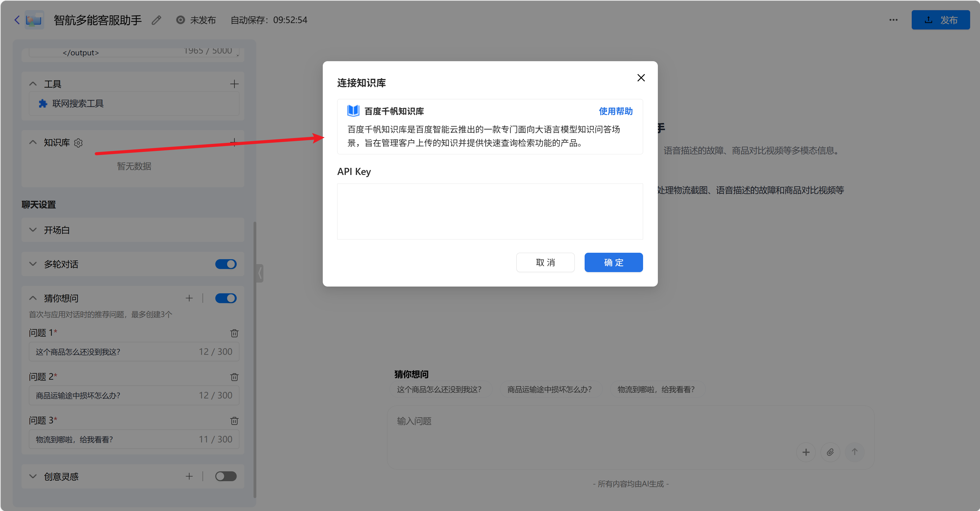
Task: Open the 使用帮助 help link
Action: coord(615,111)
